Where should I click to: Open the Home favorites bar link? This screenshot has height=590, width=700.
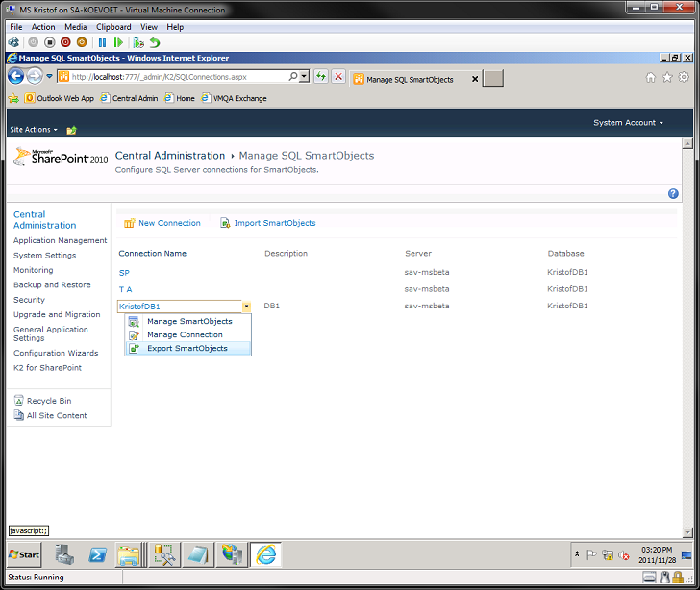point(180,98)
